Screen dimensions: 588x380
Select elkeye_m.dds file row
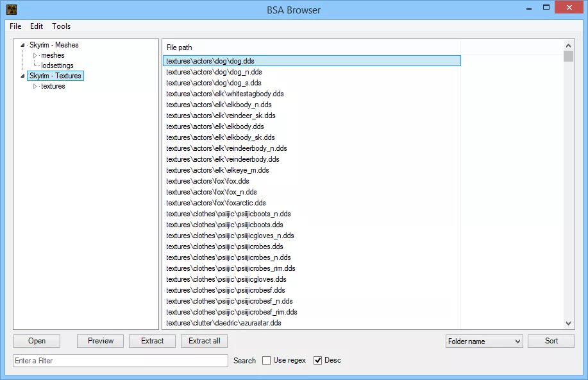[312, 169]
